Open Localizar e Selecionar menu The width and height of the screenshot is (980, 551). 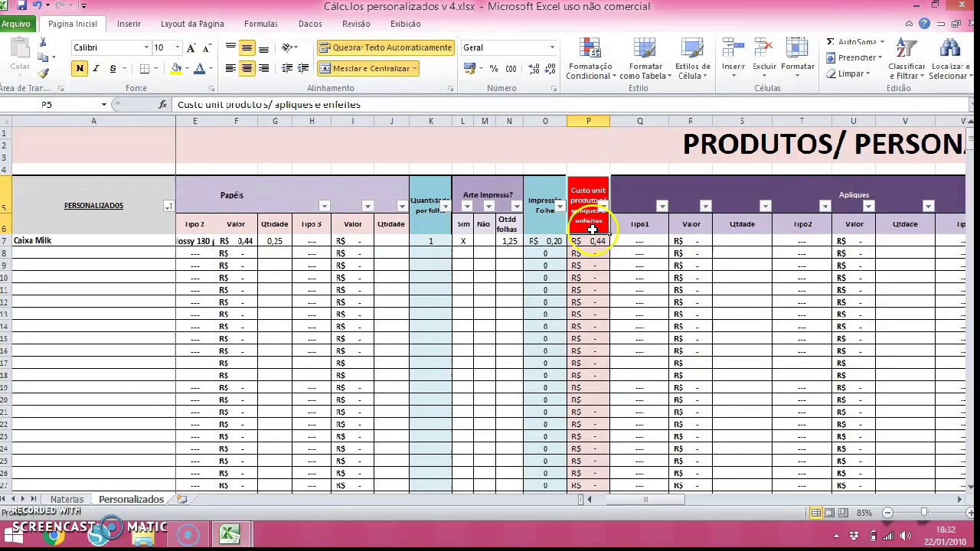(949, 59)
